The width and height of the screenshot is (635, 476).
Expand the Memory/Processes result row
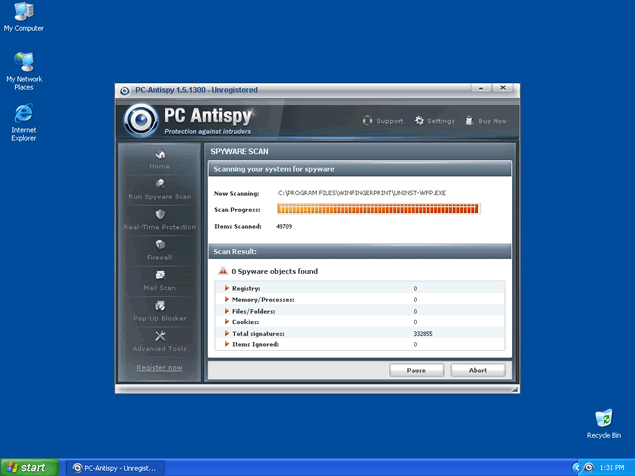coord(225,299)
